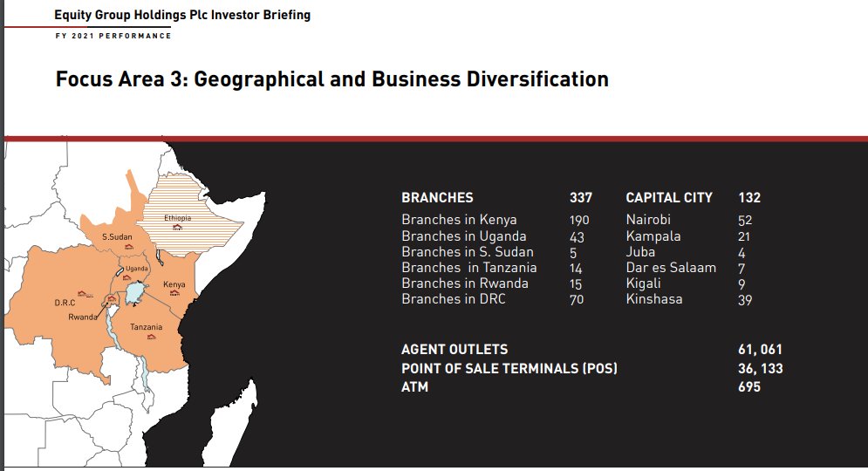The image size is (868, 471).
Task: Select 'Branches in S. Sudan' row label
Action: 468,252
